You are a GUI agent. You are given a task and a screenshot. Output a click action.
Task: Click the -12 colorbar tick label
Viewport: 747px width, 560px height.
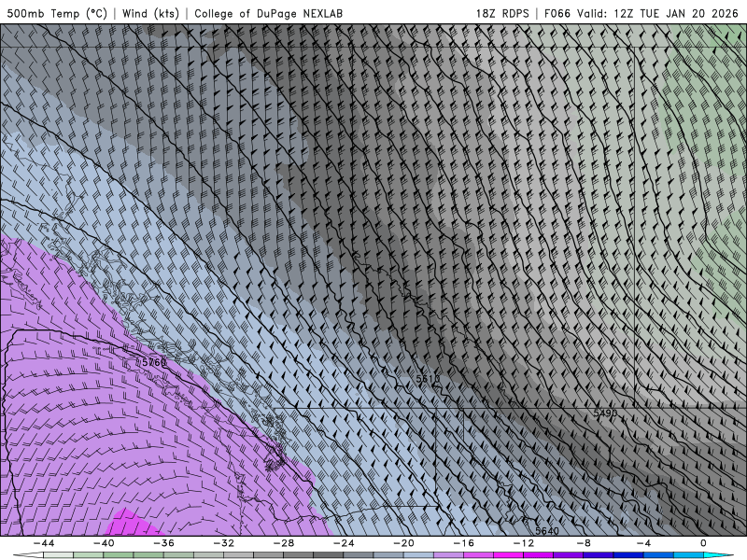pyautogui.click(x=524, y=543)
